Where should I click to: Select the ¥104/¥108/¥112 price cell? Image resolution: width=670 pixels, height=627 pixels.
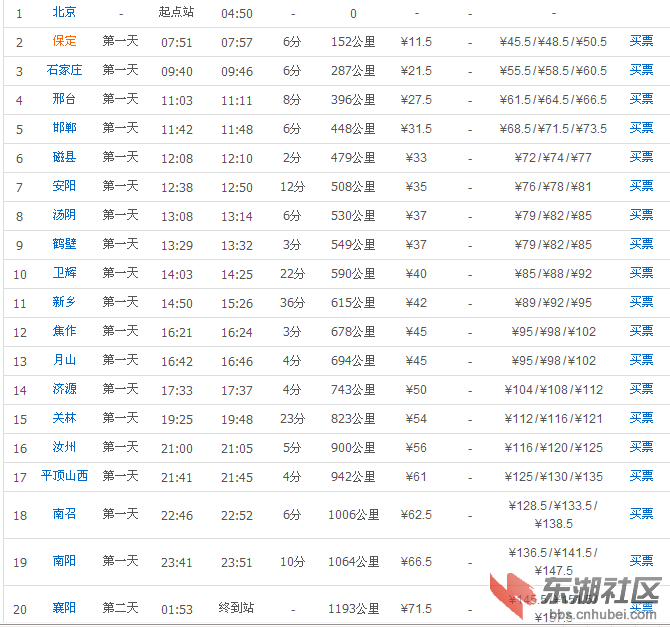pos(553,389)
